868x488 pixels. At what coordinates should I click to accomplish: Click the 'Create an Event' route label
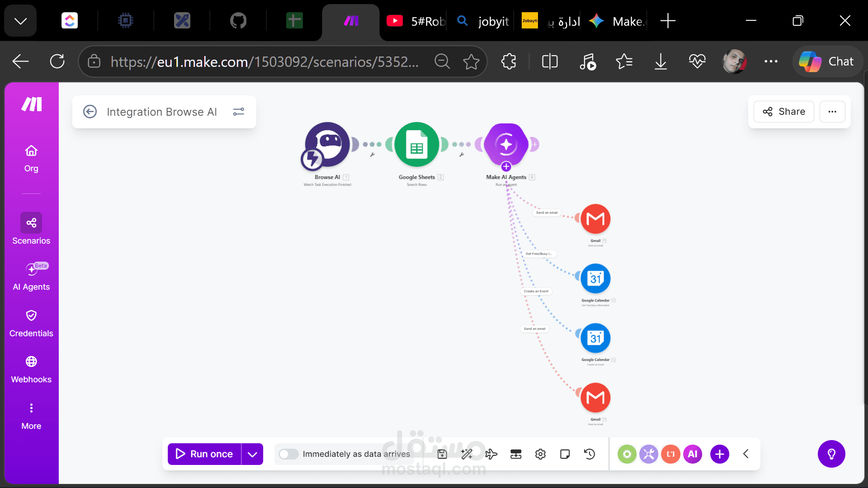coord(536,291)
